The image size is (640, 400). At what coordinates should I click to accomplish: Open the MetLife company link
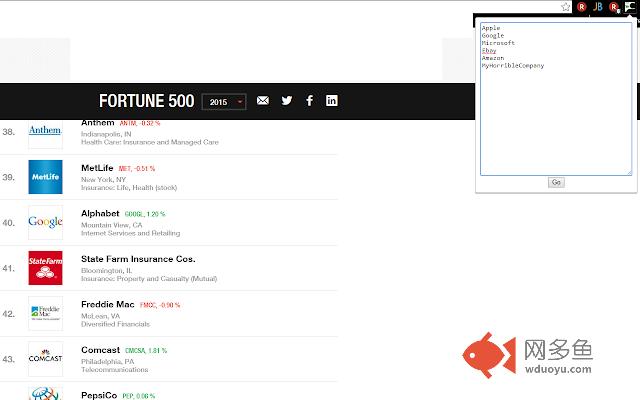click(101, 168)
